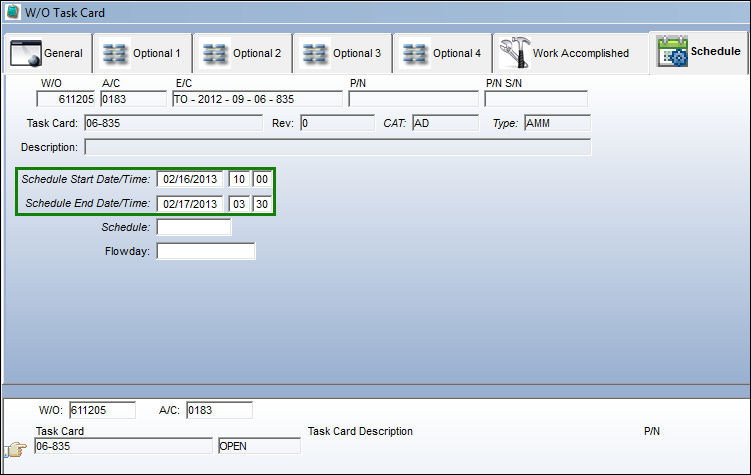Click the empty Schedule field
This screenshot has height=475, width=751.
[194, 227]
